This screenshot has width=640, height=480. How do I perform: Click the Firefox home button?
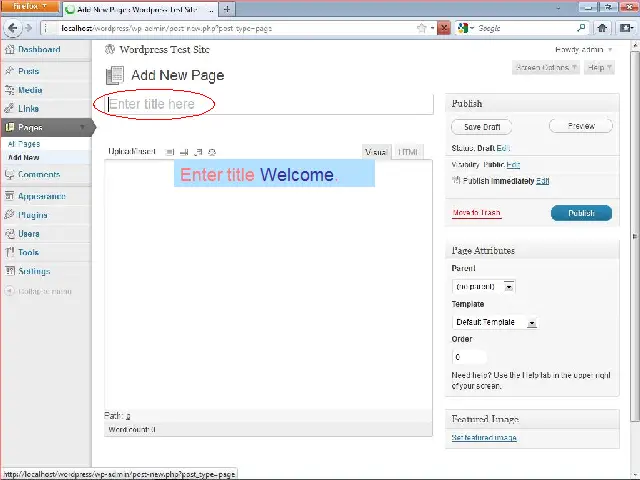click(x=603, y=28)
